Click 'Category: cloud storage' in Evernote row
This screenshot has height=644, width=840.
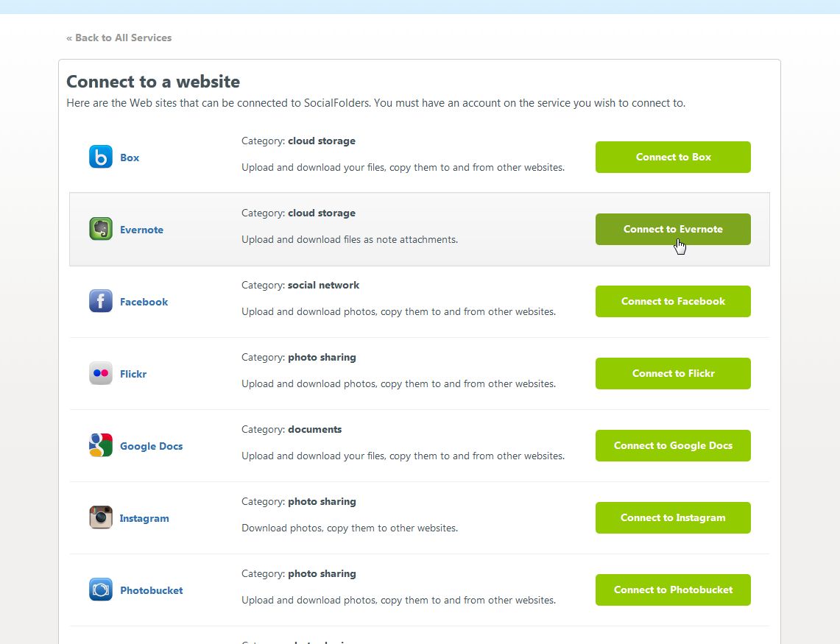tap(298, 213)
